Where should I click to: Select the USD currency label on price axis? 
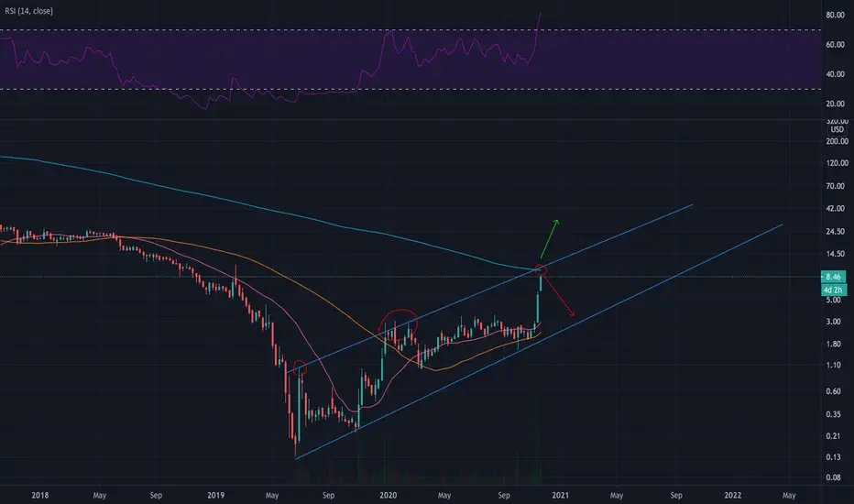pos(837,130)
